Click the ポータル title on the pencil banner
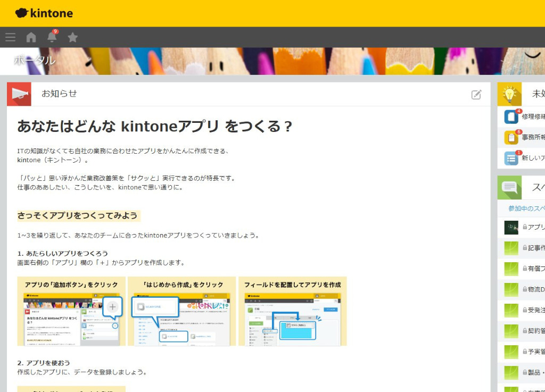Viewport: 545px width, 392px height. click(35, 61)
